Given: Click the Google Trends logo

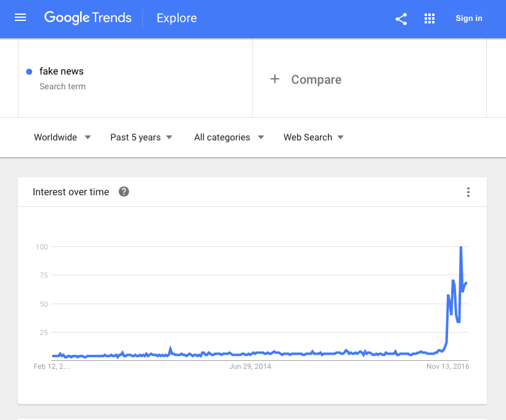Looking at the screenshot, I should (x=88, y=18).
